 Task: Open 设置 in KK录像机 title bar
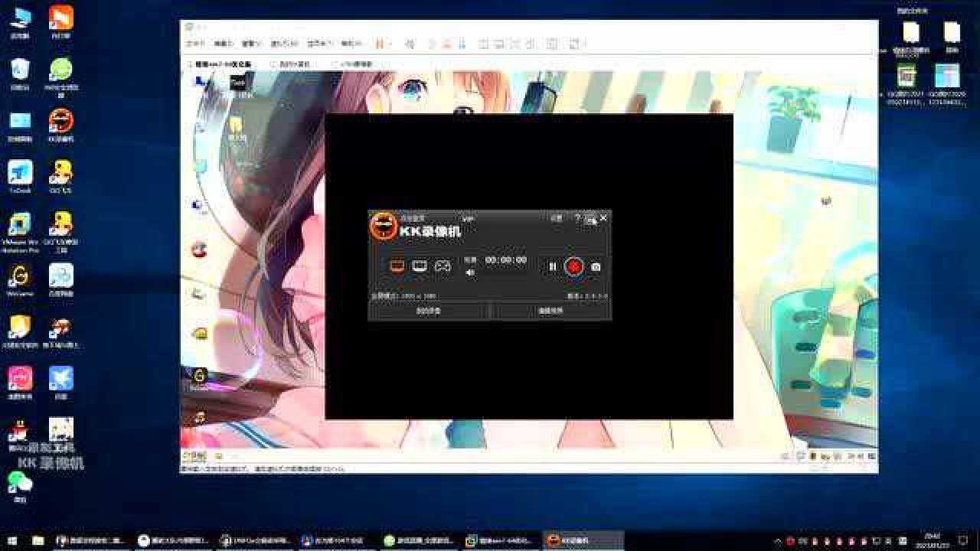click(x=557, y=218)
